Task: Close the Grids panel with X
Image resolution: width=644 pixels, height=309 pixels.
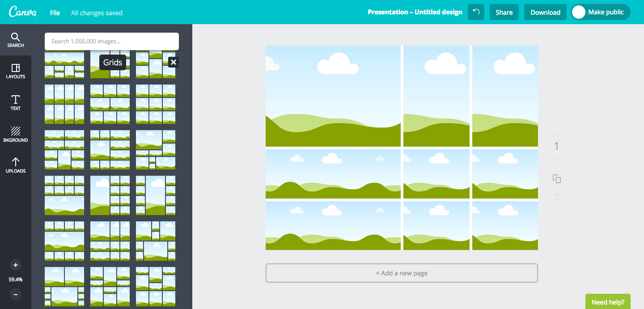Action: [x=174, y=62]
